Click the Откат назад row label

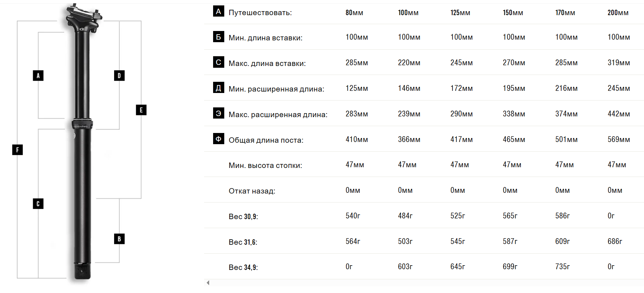coord(252,191)
